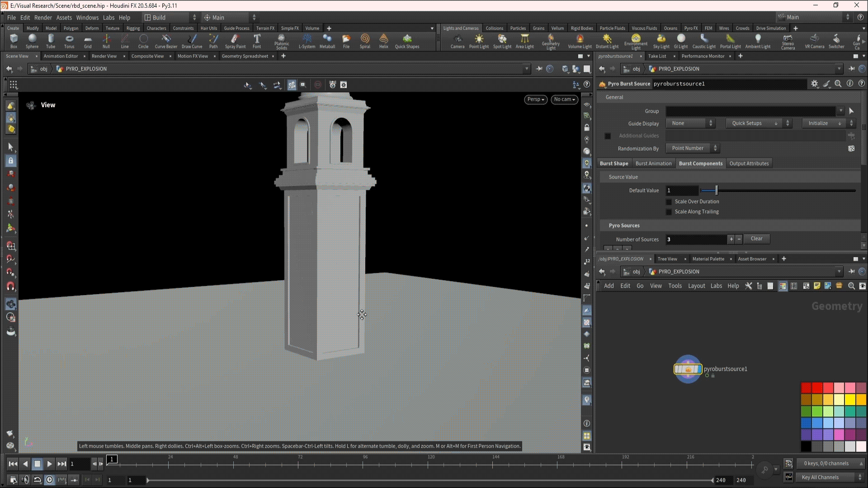This screenshot has width=868, height=488.
Task: Create a Point Light from shelf
Action: pos(479,41)
